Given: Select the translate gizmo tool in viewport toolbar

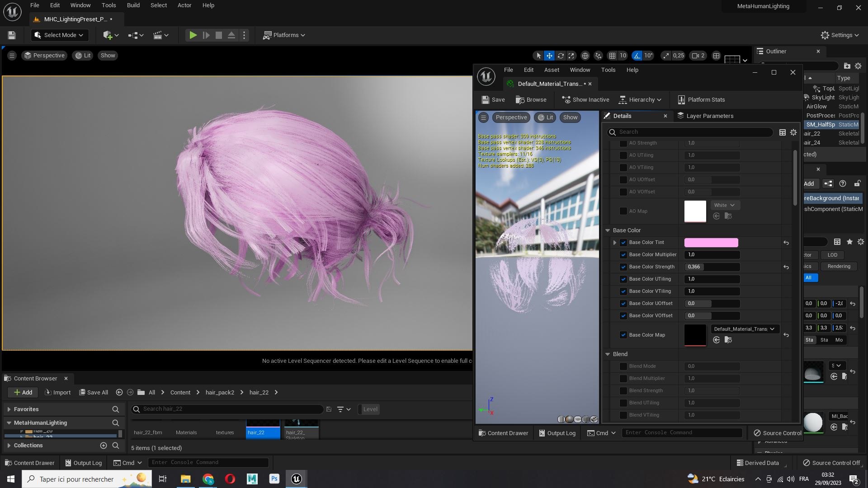Looking at the screenshot, I should pos(549,56).
